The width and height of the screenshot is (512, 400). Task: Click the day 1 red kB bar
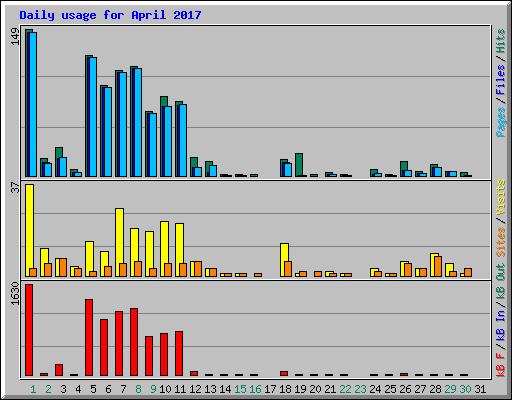click(29, 330)
